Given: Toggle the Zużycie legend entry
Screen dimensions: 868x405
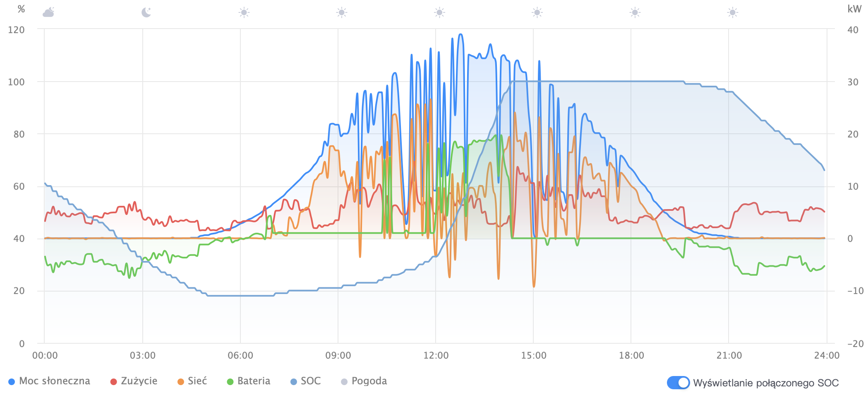Looking at the screenshot, I should point(134,381).
